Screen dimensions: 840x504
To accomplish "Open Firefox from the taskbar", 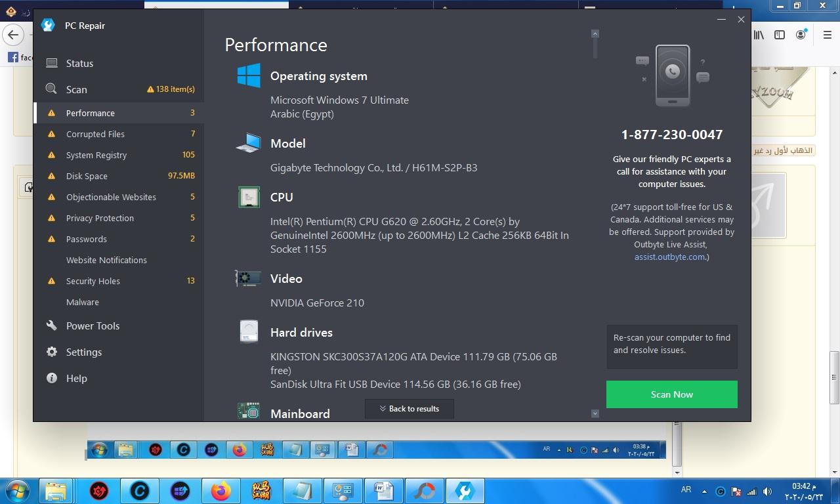I will [x=221, y=491].
